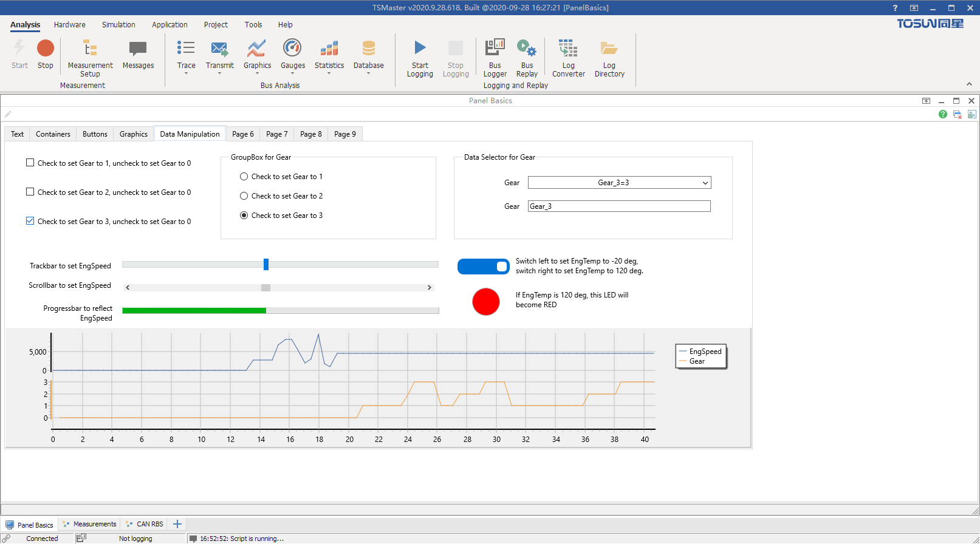Open the Application ribbon tab
Image resolution: width=980 pixels, height=544 pixels.
[x=170, y=25]
